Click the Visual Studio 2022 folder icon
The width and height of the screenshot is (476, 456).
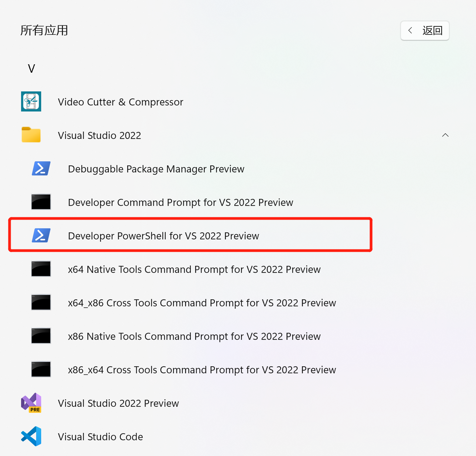tap(31, 135)
